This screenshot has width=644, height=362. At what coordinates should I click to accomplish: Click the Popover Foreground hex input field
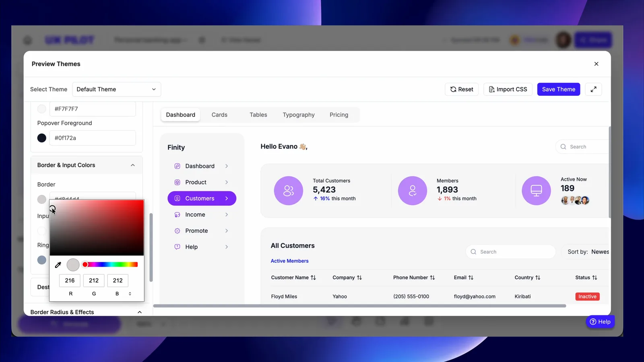click(x=93, y=138)
